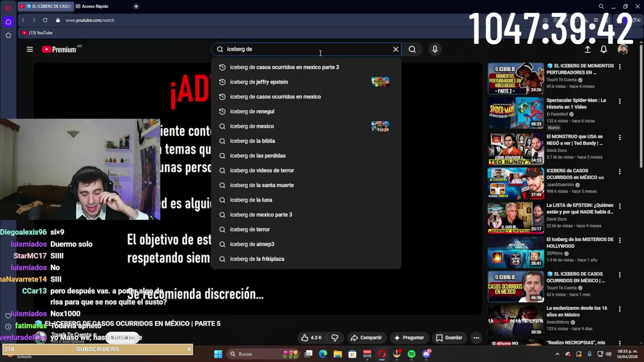The image size is (644, 362).
Task: Select suggestion 'iceberg de casos ocurridos en mexico parte 3'
Action: pyautogui.click(x=306, y=67)
